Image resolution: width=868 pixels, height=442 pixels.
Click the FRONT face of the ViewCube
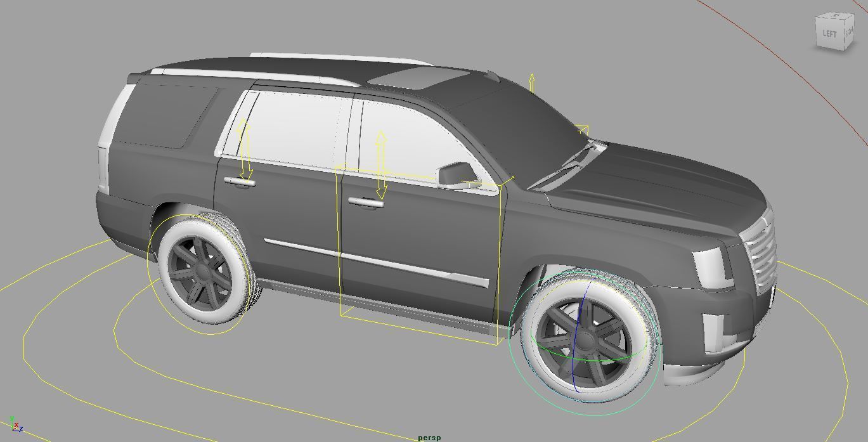point(850,31)
